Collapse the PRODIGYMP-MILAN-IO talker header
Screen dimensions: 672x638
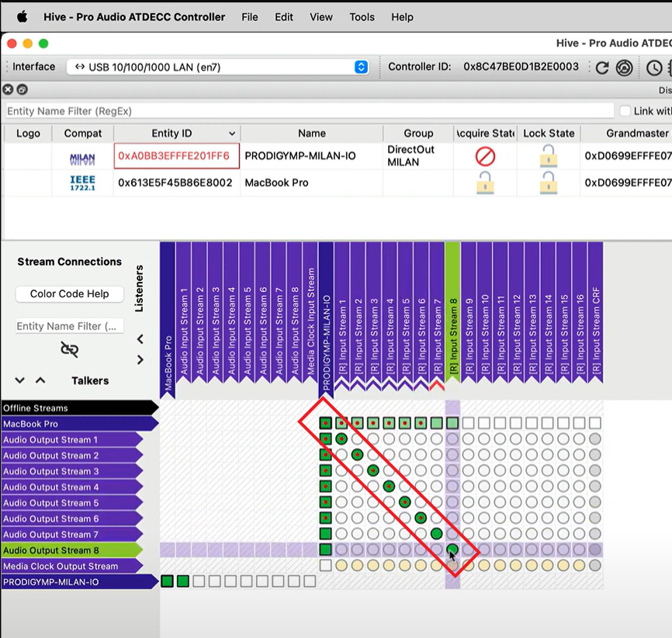pyautogui.click(x=79, y=582)
